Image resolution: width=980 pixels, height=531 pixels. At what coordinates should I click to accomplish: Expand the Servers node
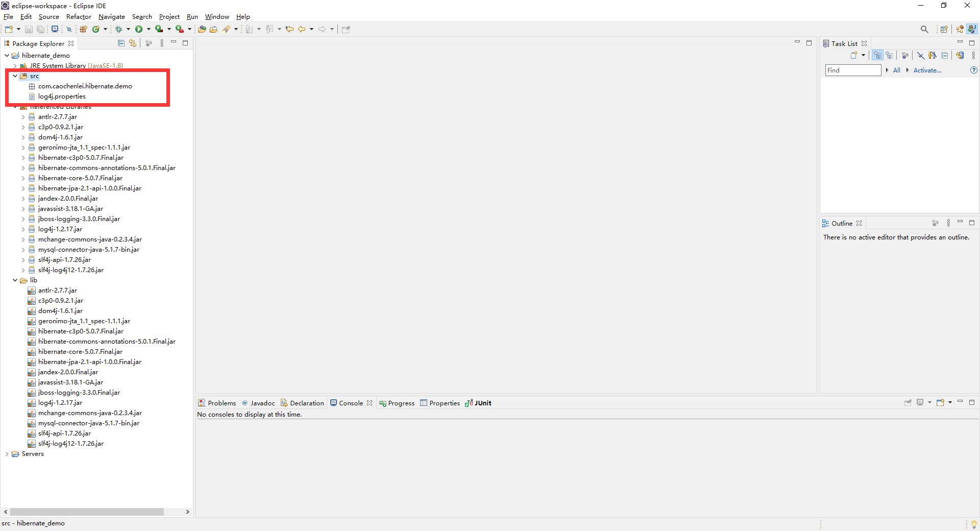point(7,453)
